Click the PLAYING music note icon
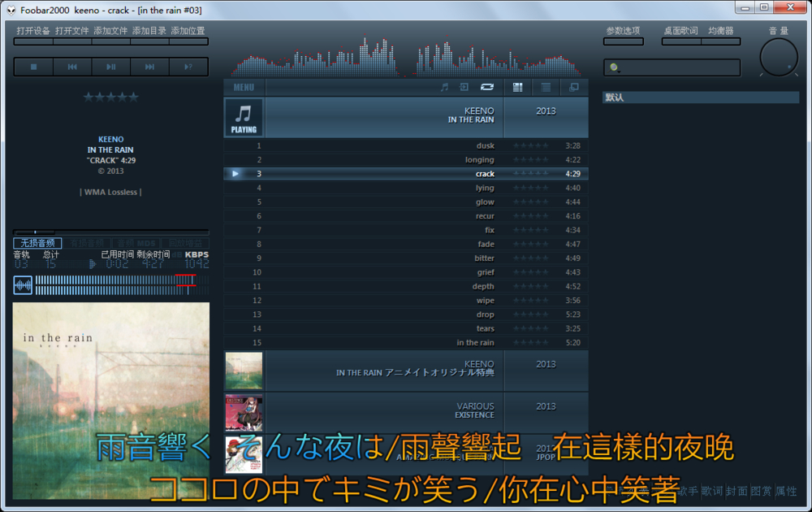Viewport: 812px width, 512px height. [x=244, y=118]
